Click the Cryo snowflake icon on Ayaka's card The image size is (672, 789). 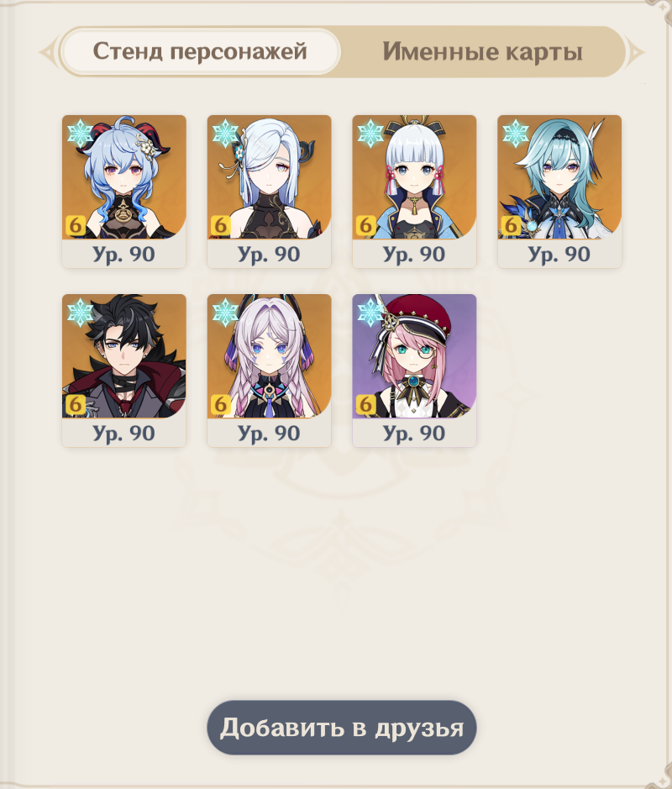click(370, 134)
